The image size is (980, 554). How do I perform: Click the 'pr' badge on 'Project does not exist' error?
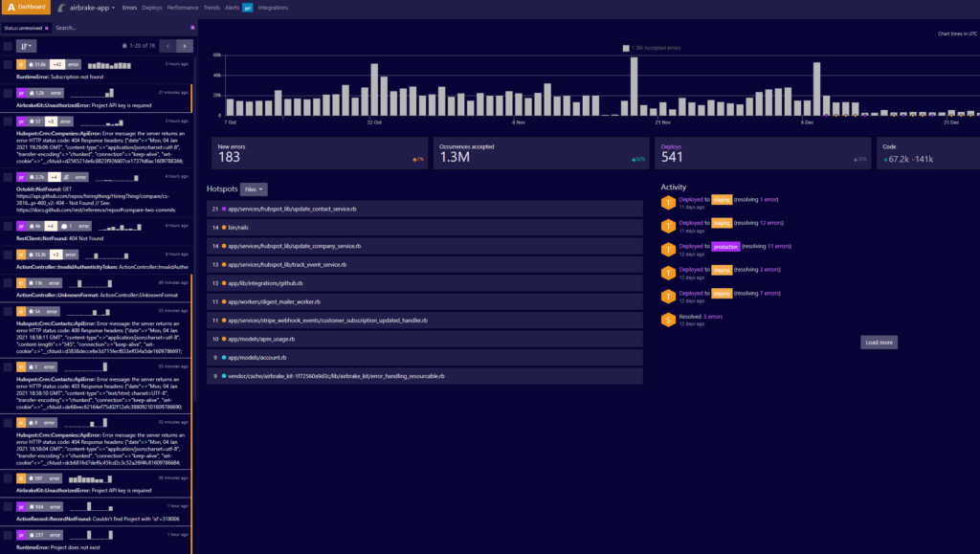coord(21,535)
